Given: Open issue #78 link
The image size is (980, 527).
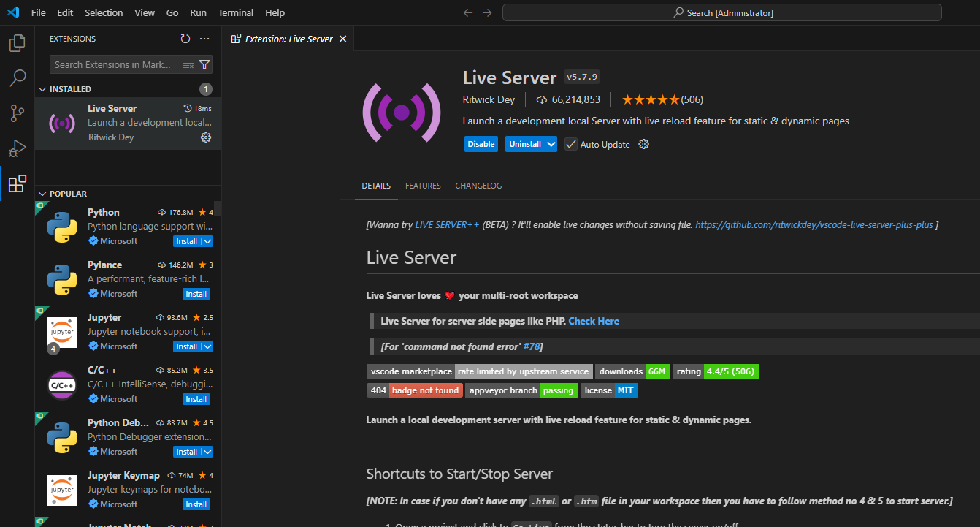Looking at the screenshot, I should click(x=532, y=346).
